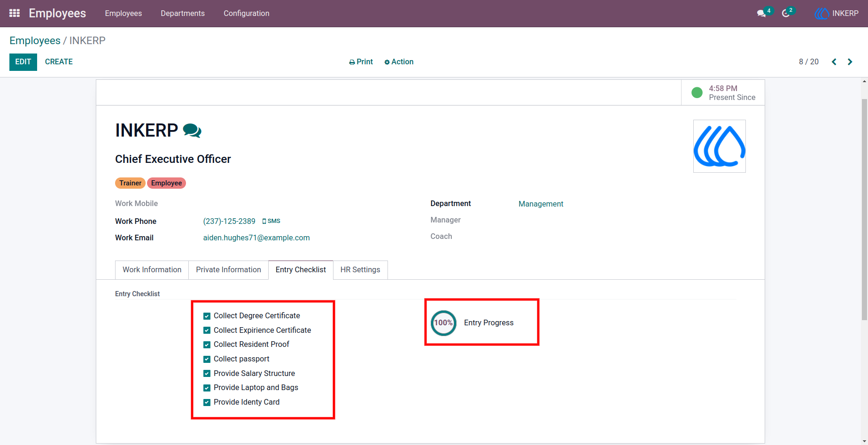The height and width of the screenshot is (445, 868).
Task: Click the Employee tag
Action: pos(166,183)
